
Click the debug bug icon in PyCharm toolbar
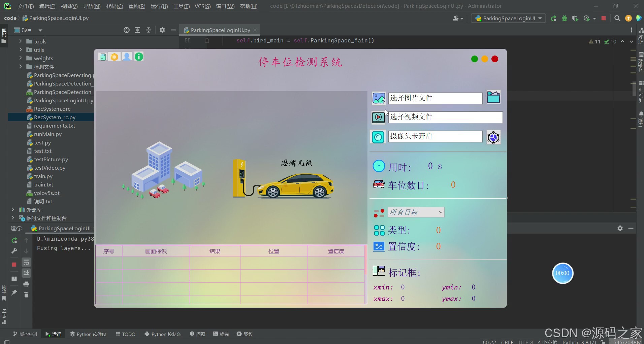pyautogui.click(x=565, y=19)
